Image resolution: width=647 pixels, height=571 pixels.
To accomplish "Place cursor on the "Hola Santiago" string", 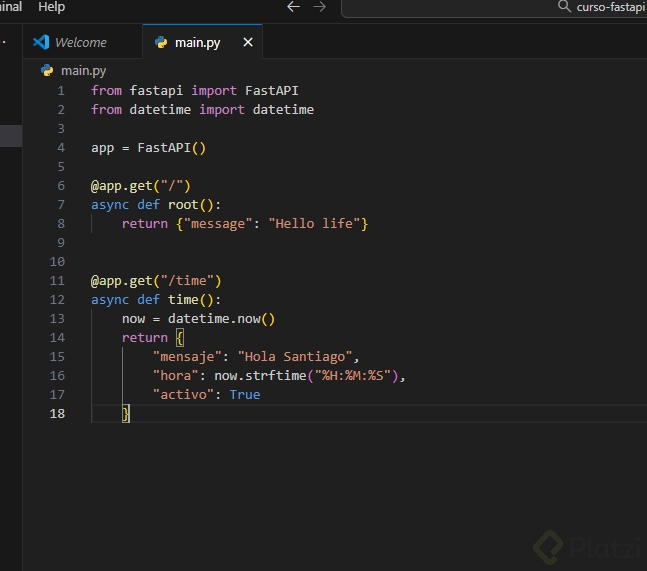I will (297, 357).
